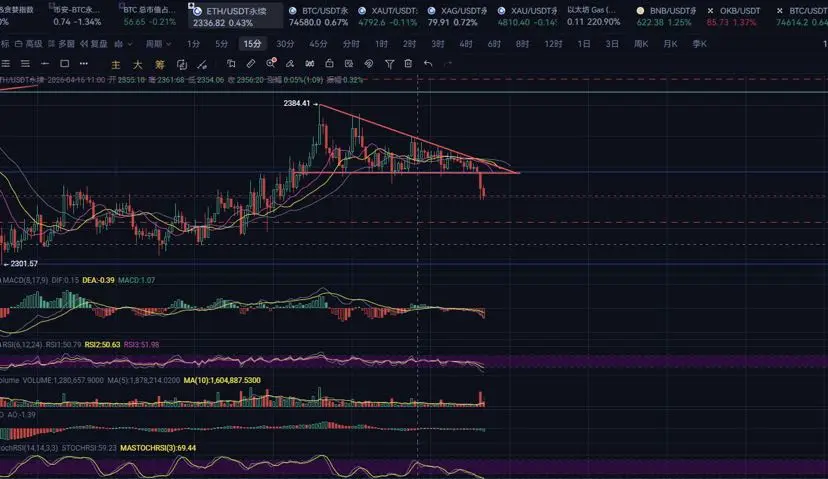Open the BTC 总市值占比 ticker tab

point(149,16)
